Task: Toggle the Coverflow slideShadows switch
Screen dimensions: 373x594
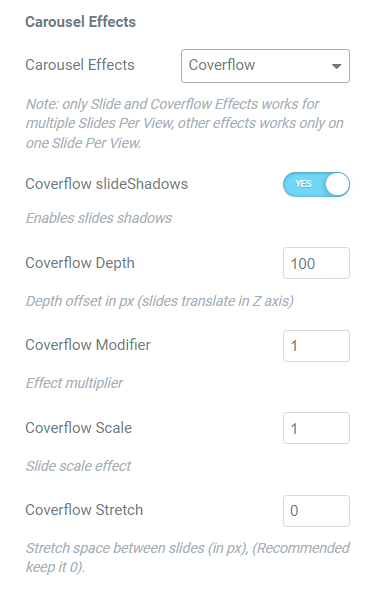Action: (316, 184)
